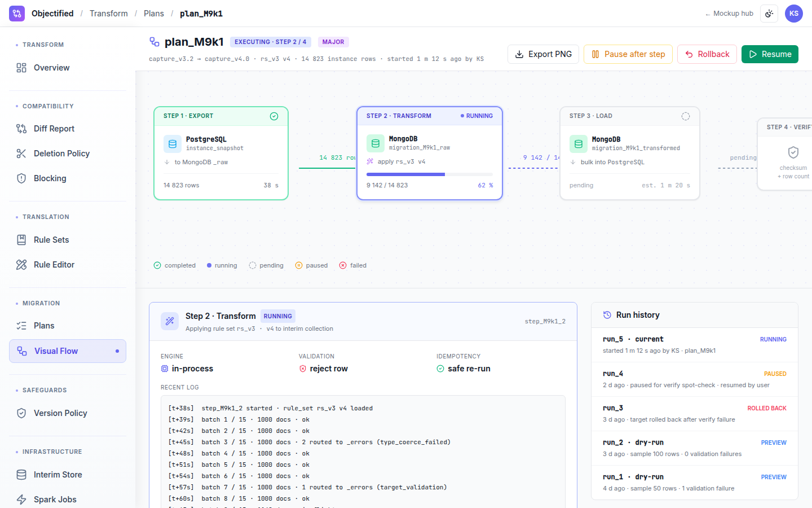Open Interim Store section
Image resolution: width=812 pixels, height=508 pixels.
pos(68,475)
